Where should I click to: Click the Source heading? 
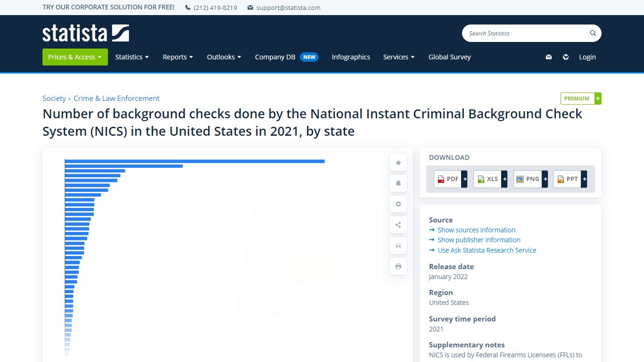pos(441,220)
